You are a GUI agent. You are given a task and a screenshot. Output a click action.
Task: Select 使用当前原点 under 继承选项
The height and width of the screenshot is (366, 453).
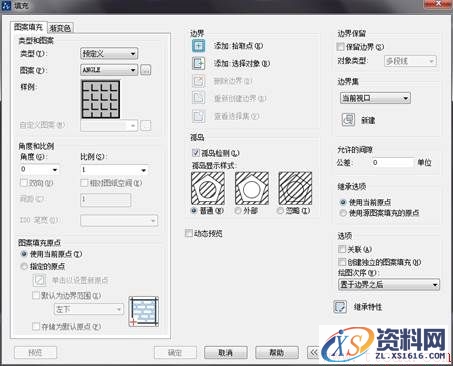tap(342, 202)
